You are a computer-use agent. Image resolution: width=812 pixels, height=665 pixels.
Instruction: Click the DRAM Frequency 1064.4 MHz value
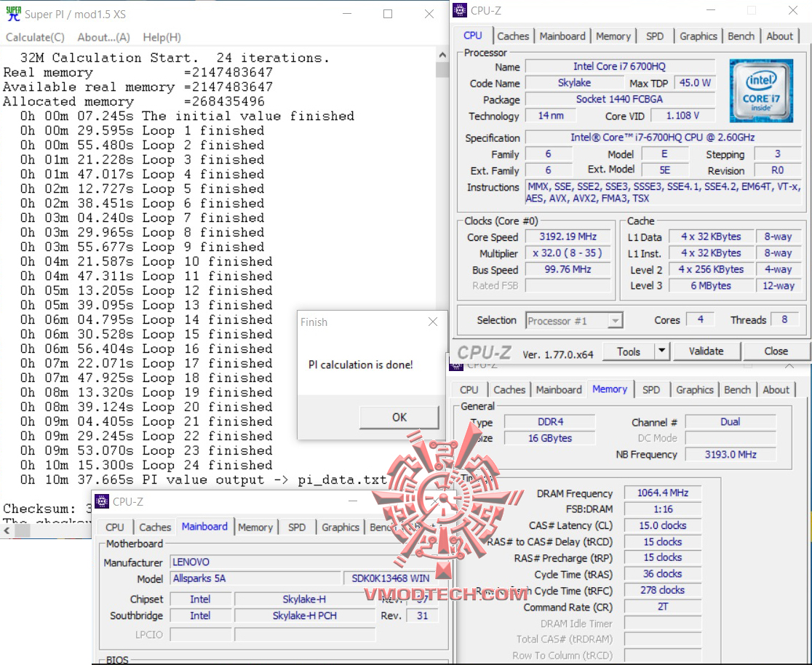click(x=662, y=493)
